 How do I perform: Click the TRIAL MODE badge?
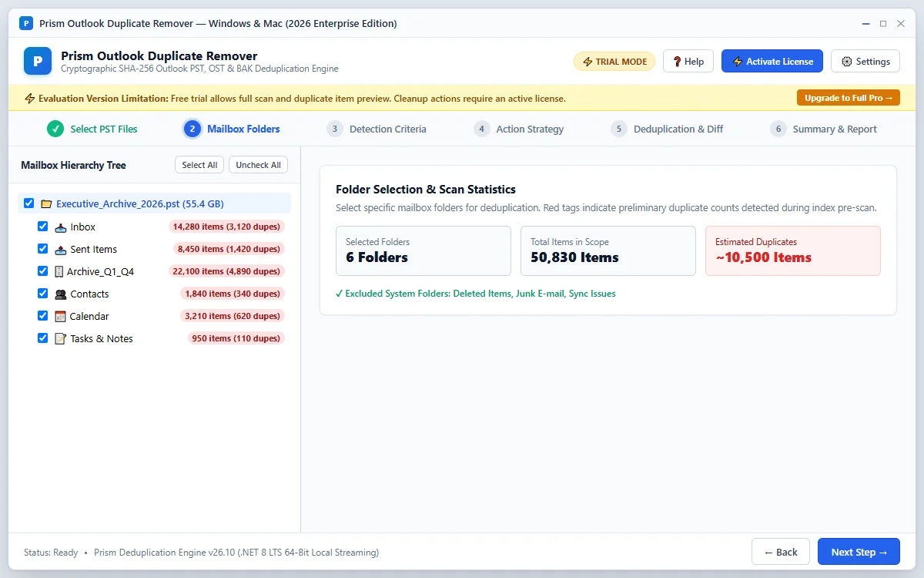(614, 62)
